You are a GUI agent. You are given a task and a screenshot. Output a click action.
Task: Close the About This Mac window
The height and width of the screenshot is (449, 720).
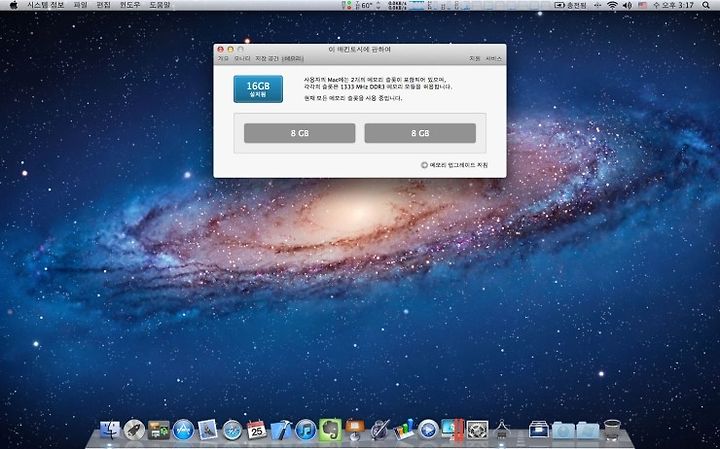point(220,49)
